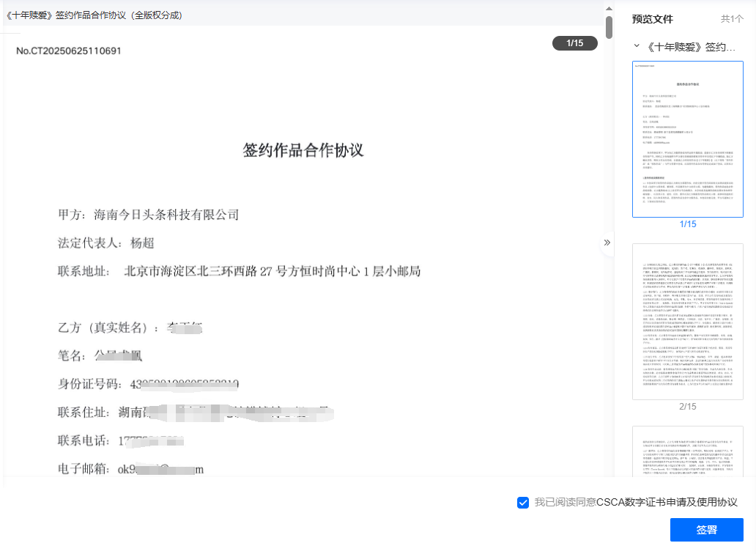Screen dimensions: 756x554
Task: Click the 1/15 page indicator badge
Action: point(575,43)
